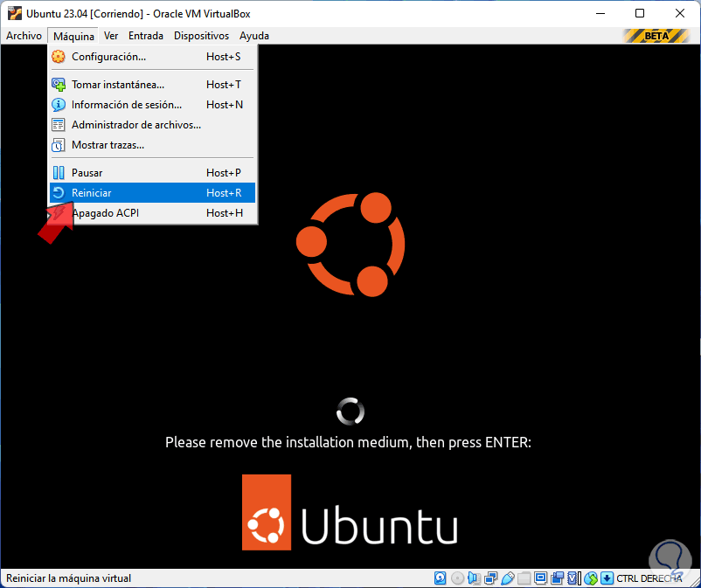The width and height of the screenshot is (701, 588).
Task: Open Configuración from the Máquina menu
Action: [152, 57]
